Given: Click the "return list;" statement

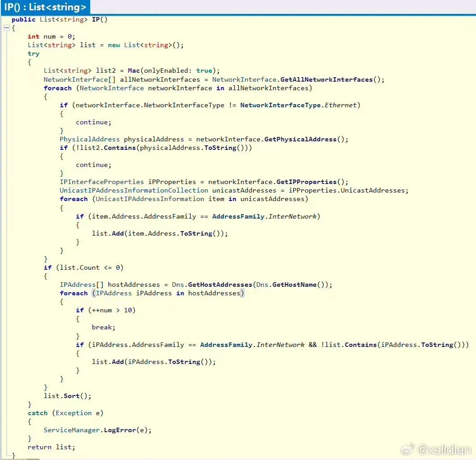Looking at the screenshot, I should pyautogui.click(x=51, y=447).
